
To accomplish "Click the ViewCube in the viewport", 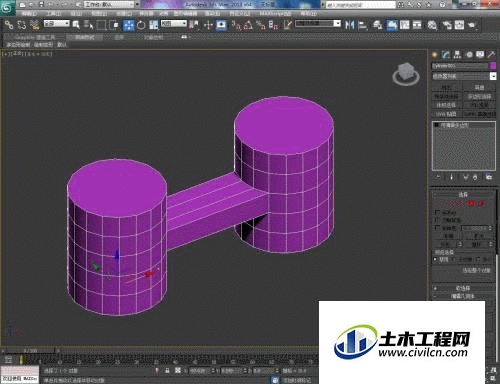I will pos(406,74).
